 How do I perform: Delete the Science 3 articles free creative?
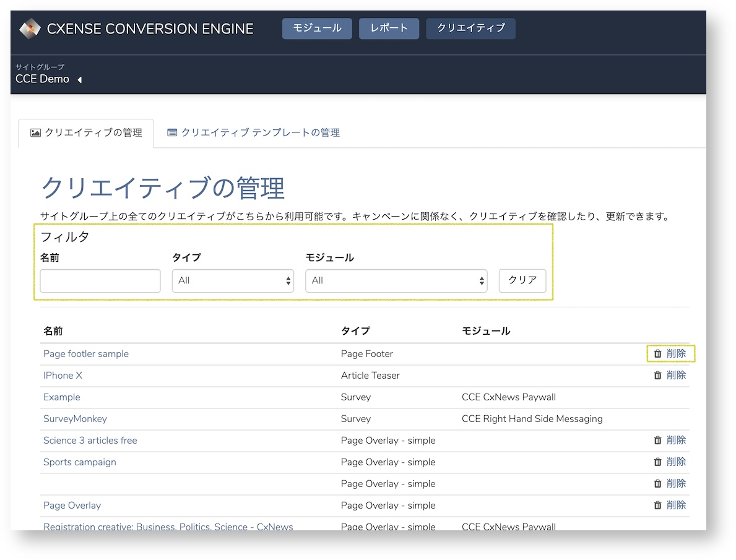(x=670, y=441)
